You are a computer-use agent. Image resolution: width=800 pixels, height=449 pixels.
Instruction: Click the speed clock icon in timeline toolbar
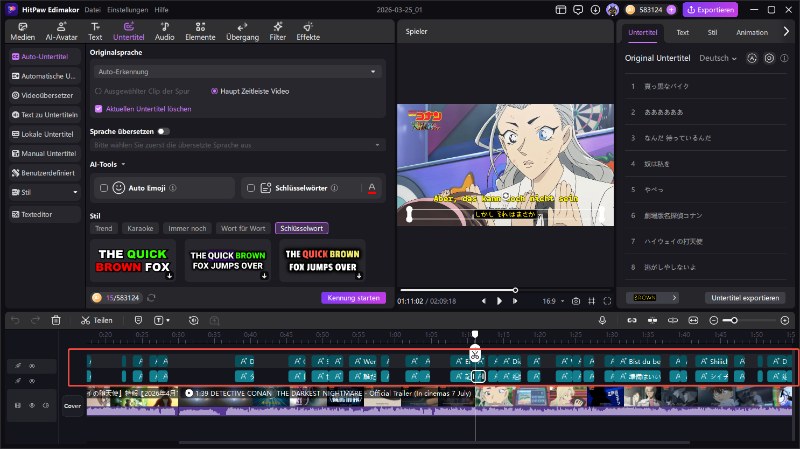(x=193, y=320)
